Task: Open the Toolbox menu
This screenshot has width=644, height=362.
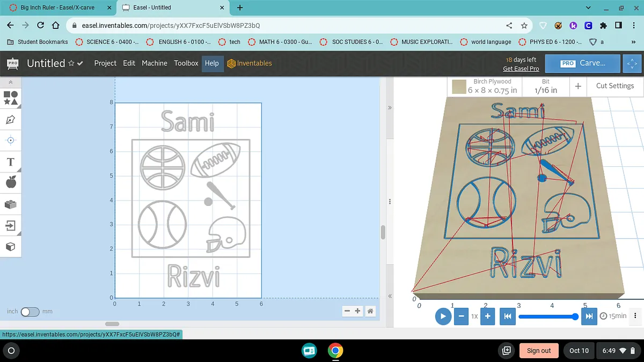Action: click(x=186, y=63)
